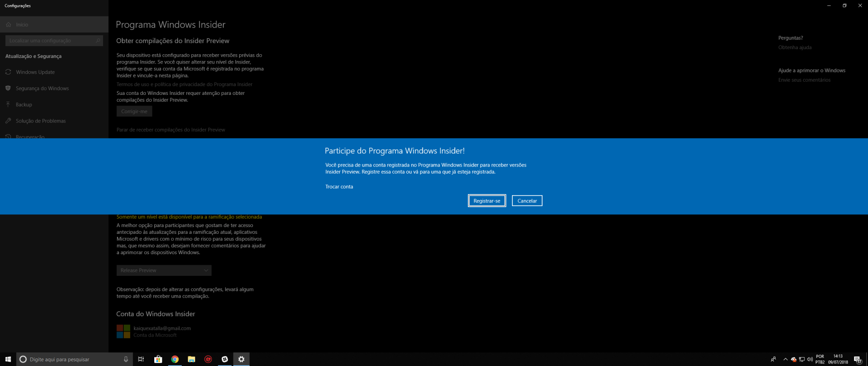Screen dimensions: 868x366
Task: Open the Release Preview dropdown
Action: click(x=164, y=270)
